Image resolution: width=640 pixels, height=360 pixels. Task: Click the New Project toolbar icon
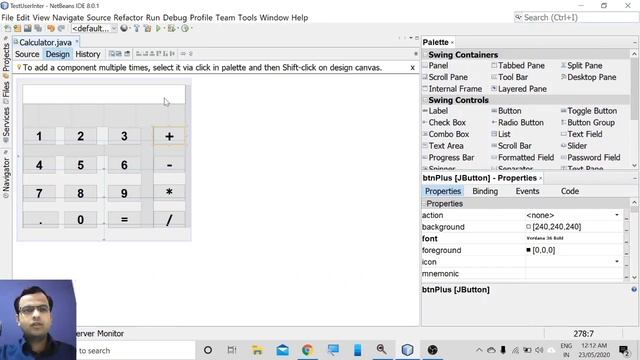click(x=18, y=29)
